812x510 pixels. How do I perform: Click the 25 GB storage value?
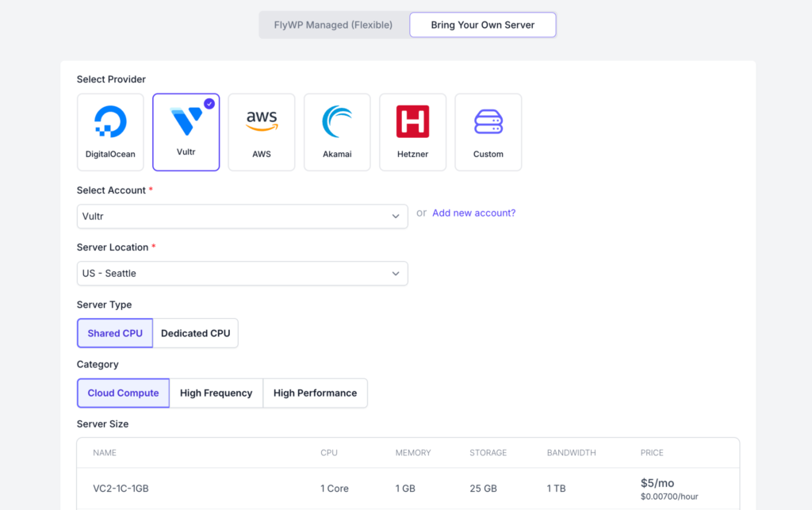[483, 489]
